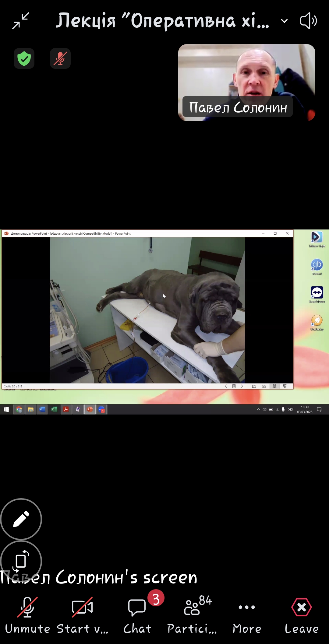Tap the green encryption shield icon
The width and height of the screenshot is (329, 644).
(x=24, y=58)
